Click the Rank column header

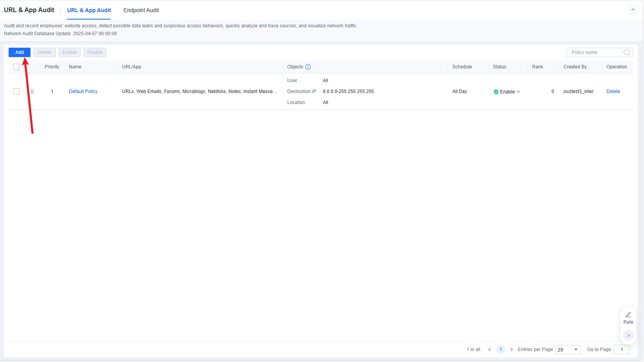click(x=538, y=67)
